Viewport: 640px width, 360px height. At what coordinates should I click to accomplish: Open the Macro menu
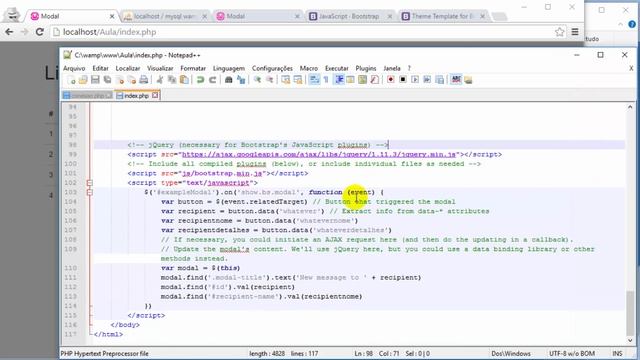tap(309, 68)
